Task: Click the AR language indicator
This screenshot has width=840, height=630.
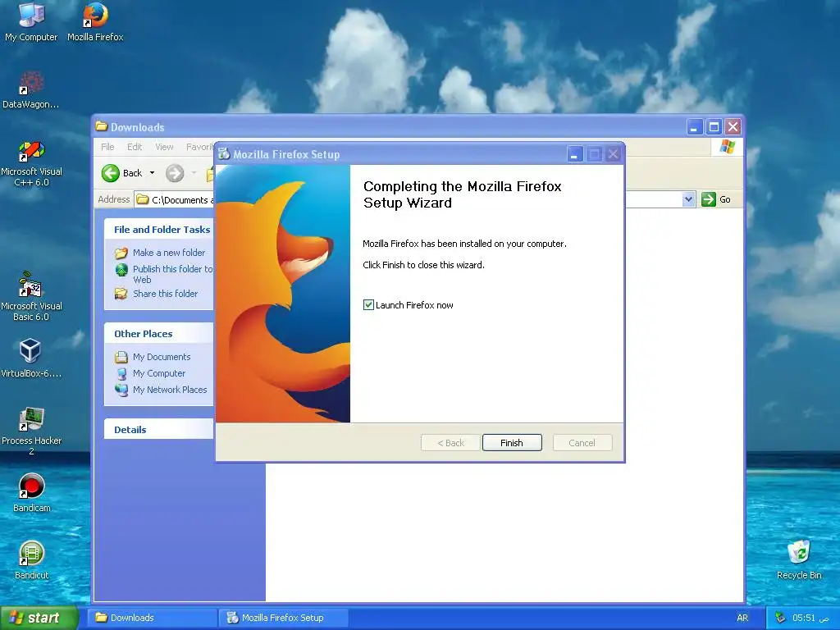Action: click(742, 618)
